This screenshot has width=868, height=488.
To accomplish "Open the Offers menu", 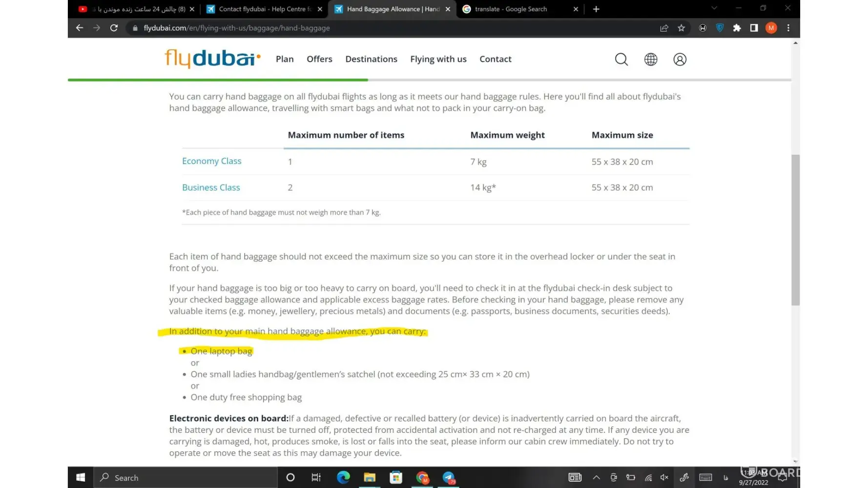I will click(319, 59).
